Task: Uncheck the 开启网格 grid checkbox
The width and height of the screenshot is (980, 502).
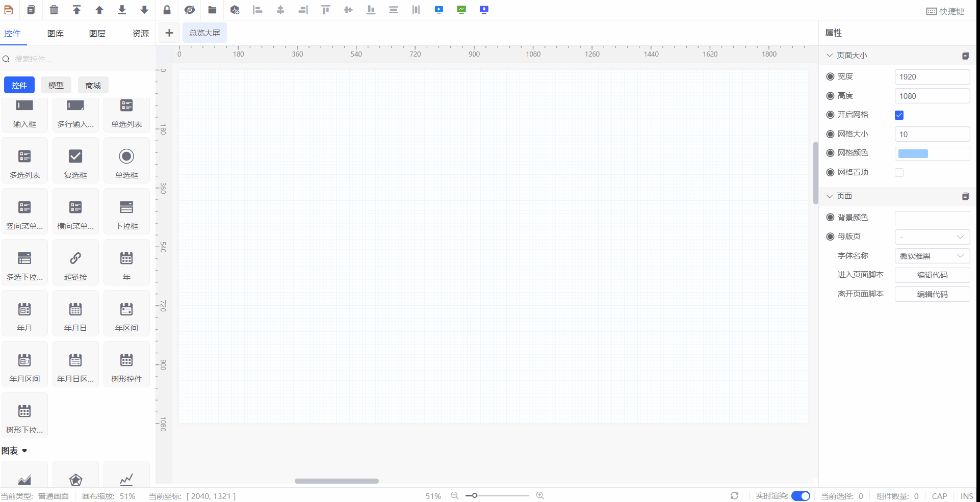Action: (899, 115)
